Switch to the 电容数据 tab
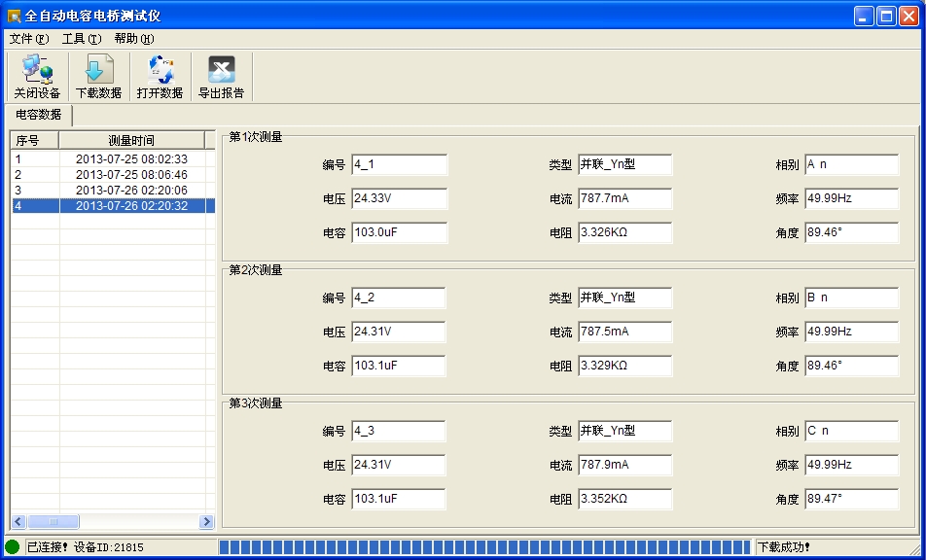This screenshot has width=926, height=560. coord(38,115)
